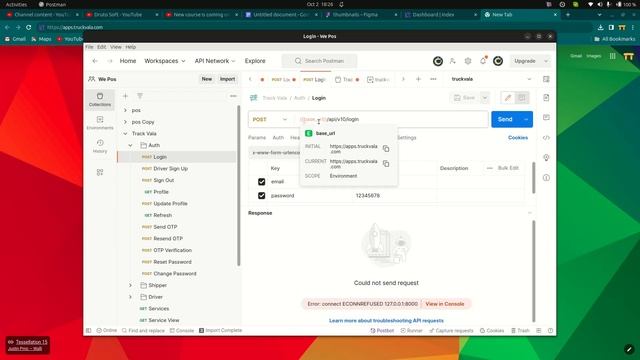Add a new collection with plus icon
Viewport: 640px width, 360px height.
pos(125,96)
